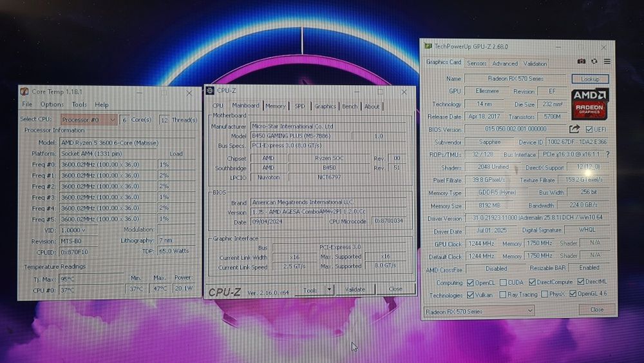Click AMD Radeon Graphics logo

click(590, 104)
